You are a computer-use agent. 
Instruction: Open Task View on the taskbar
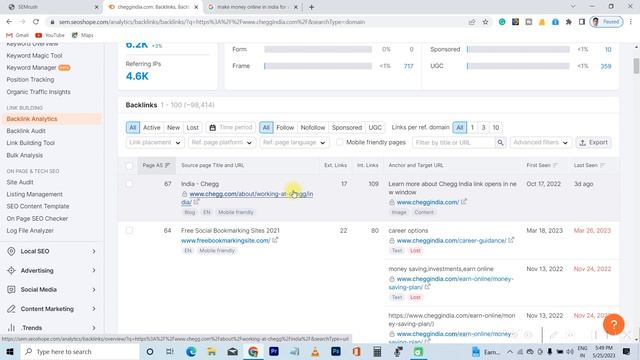(170, 351)
